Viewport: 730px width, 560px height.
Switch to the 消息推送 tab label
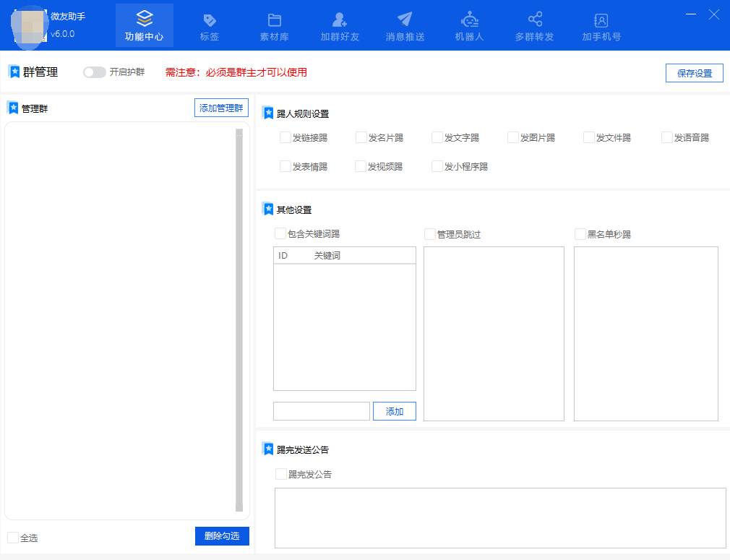pyautogui.click(x=405, y=37)
